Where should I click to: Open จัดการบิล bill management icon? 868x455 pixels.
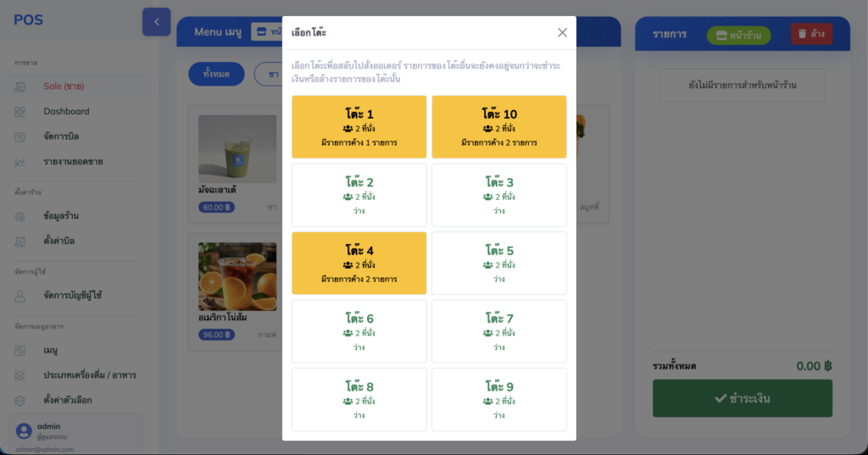tap(20, 136)
